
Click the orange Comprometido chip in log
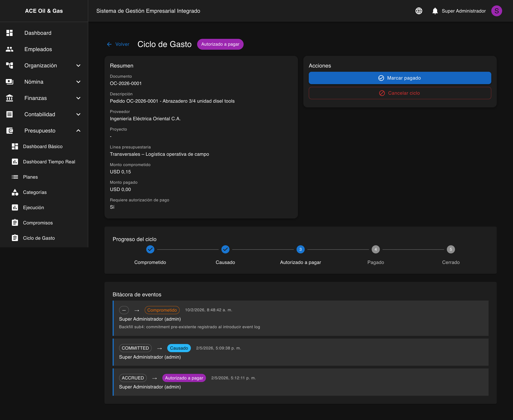[162, 310]
